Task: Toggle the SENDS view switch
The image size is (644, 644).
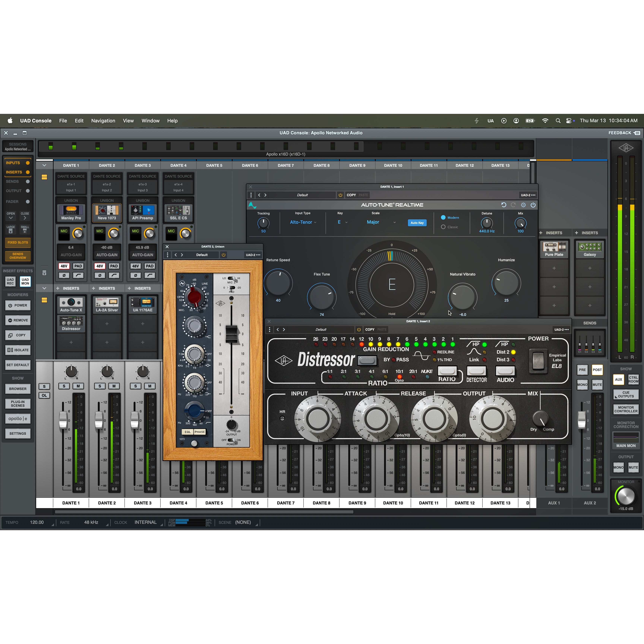Action: [28, 182]
